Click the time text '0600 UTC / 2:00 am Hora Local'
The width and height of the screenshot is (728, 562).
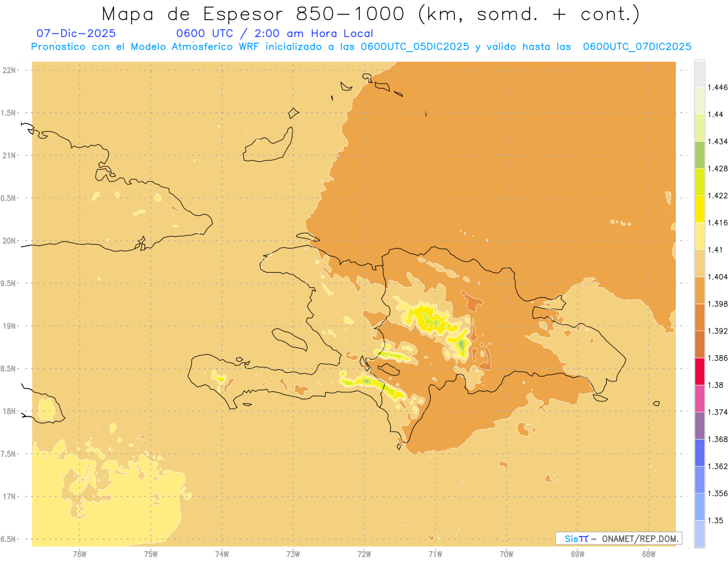pos(274,33)
